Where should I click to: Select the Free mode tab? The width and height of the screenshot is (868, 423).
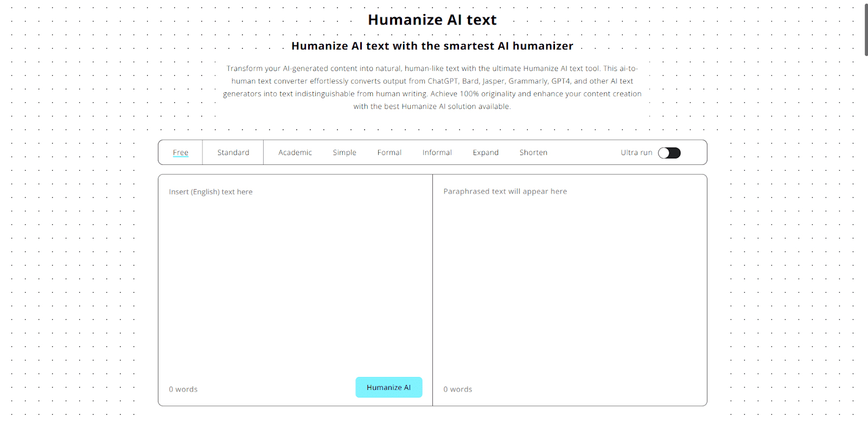tap(181, 152)
